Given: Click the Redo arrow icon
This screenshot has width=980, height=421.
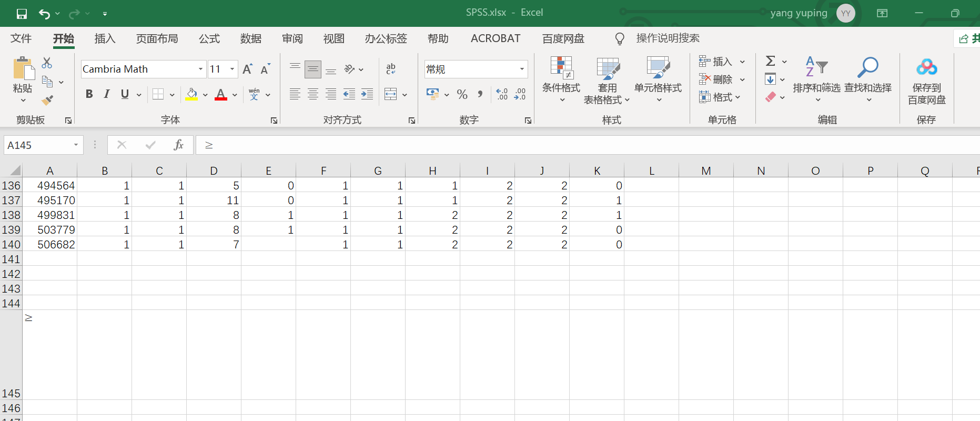Looking at the screenshot, I should coord(74,14).
